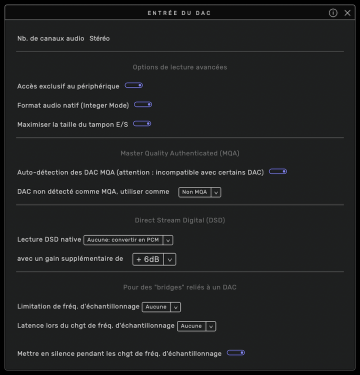Open the info icon in title bar

point(333,13)
